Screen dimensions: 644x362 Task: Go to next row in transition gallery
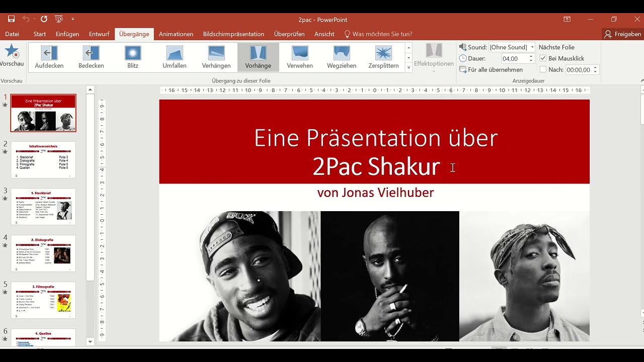point(409,58)
